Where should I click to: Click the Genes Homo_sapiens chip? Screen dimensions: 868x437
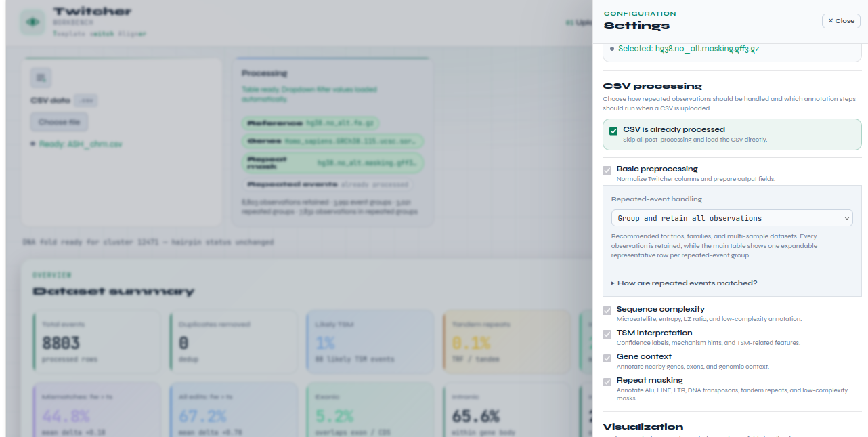tap(332, 141)
